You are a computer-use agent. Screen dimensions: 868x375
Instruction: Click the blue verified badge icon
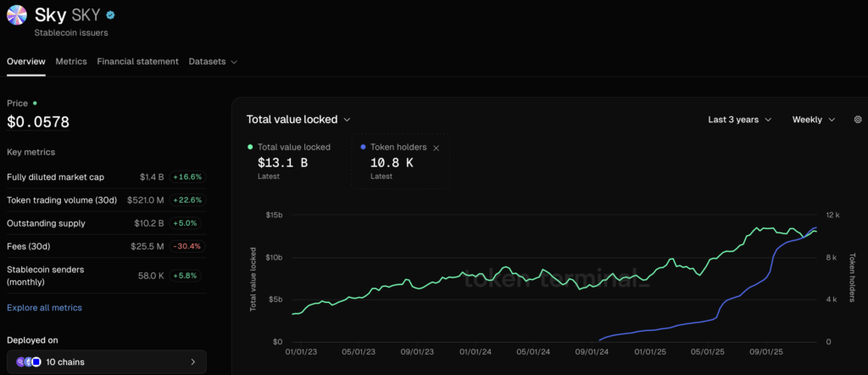click(x=110, y=15)
